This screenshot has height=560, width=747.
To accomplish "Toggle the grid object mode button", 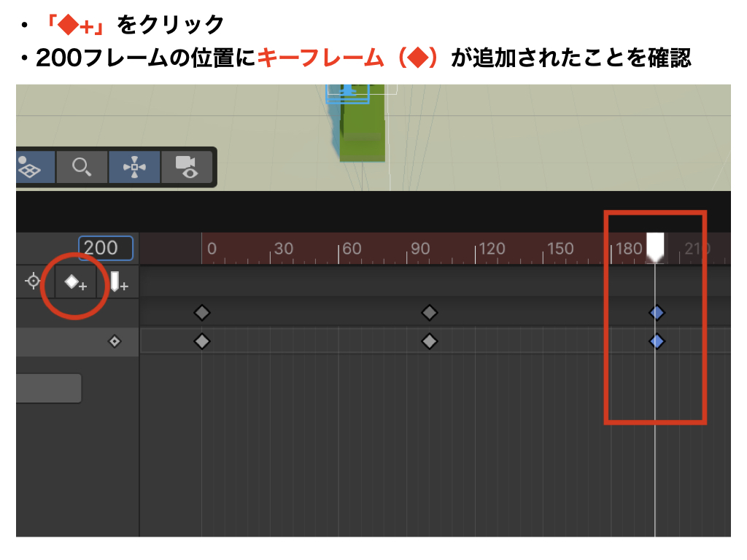I will click(x=29, y=167).
